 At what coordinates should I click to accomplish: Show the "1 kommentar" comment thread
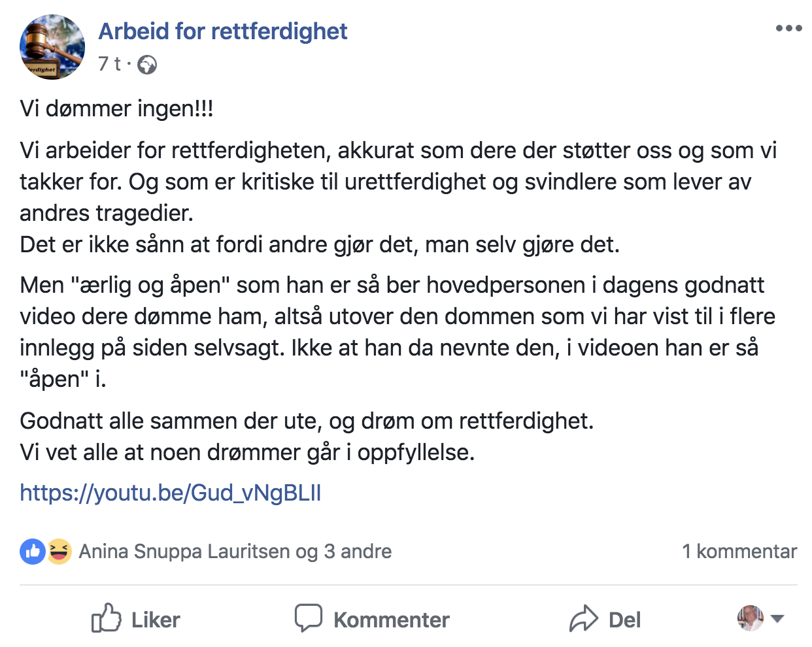click(739, 552)
